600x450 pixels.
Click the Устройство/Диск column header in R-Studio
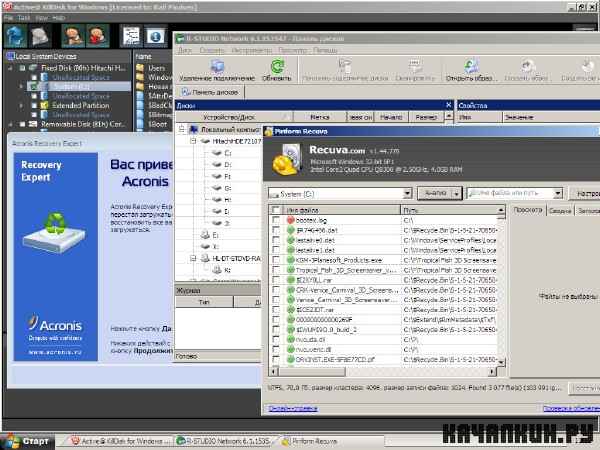(x=234, y=117)
